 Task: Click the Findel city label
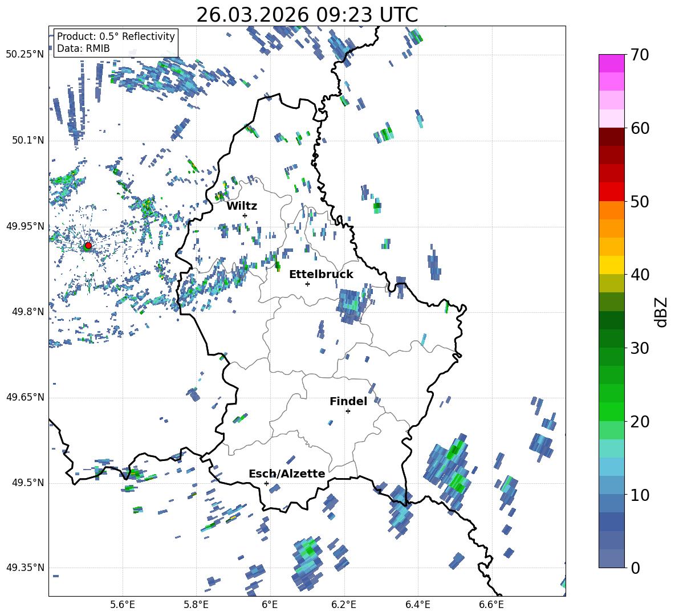coord(348,401)
